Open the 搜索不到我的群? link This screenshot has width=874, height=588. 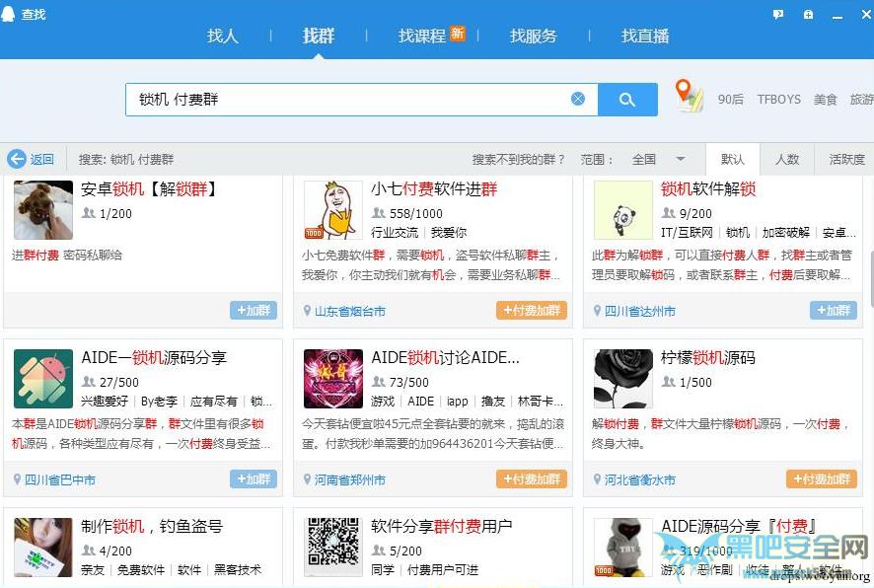[x=518, y=160]
